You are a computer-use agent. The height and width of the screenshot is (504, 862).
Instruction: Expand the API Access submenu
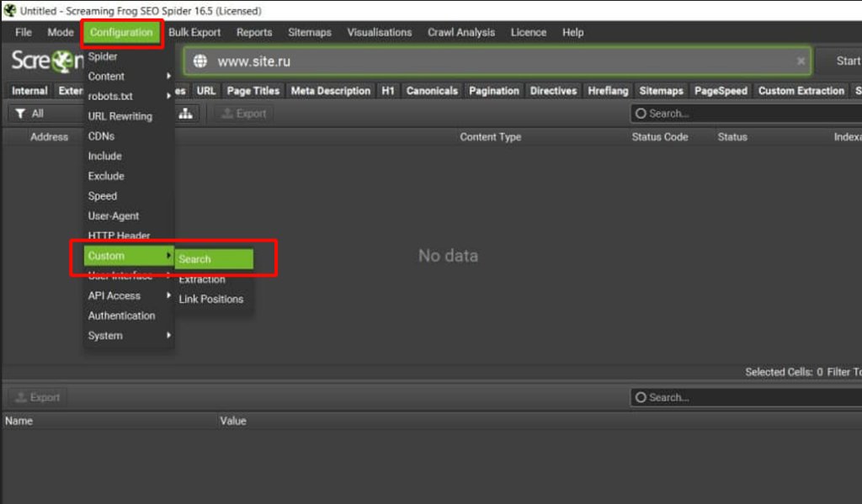pos(128,296)
